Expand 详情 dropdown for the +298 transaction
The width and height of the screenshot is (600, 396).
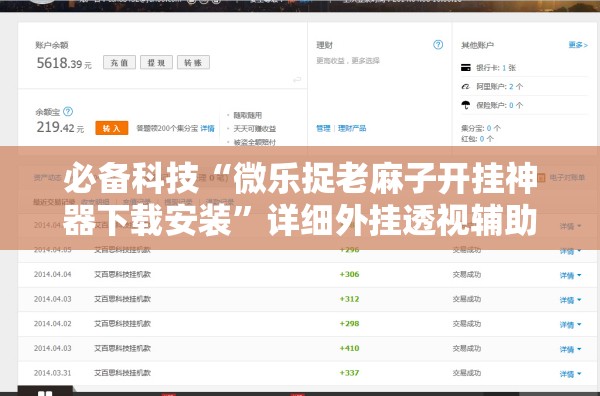570,325
